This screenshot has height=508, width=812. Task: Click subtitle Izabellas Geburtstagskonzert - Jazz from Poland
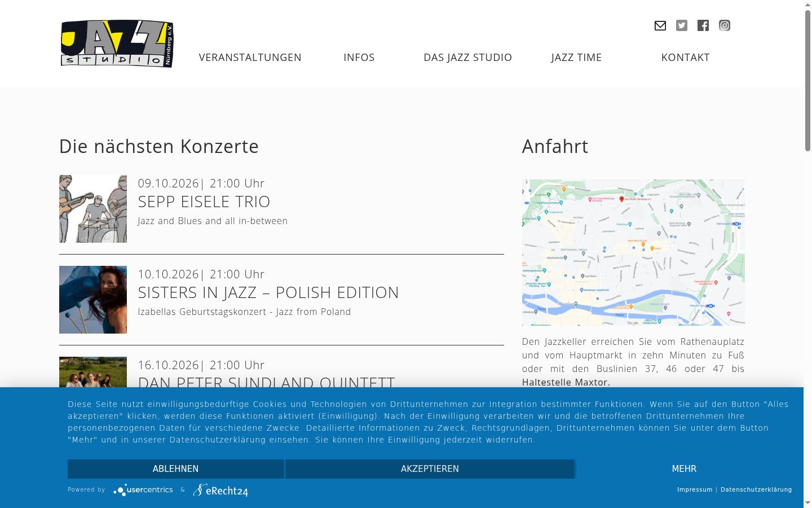(x=244, y=312)
